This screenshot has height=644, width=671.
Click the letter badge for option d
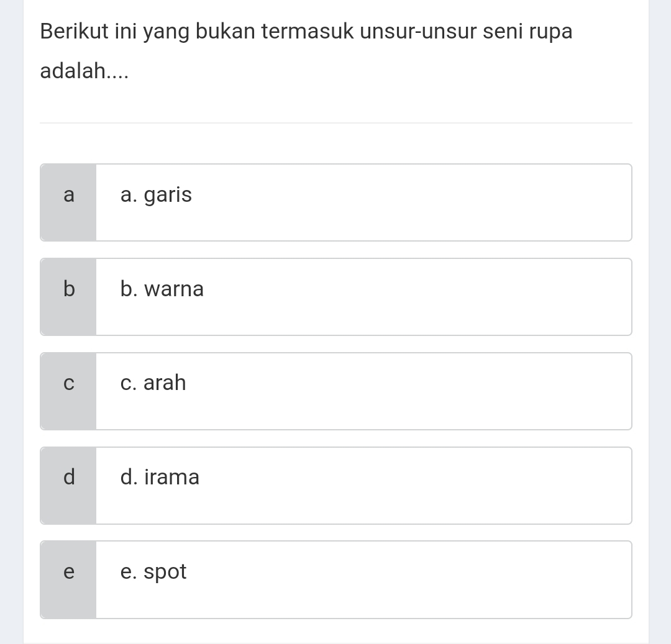[x=68, y=478]
